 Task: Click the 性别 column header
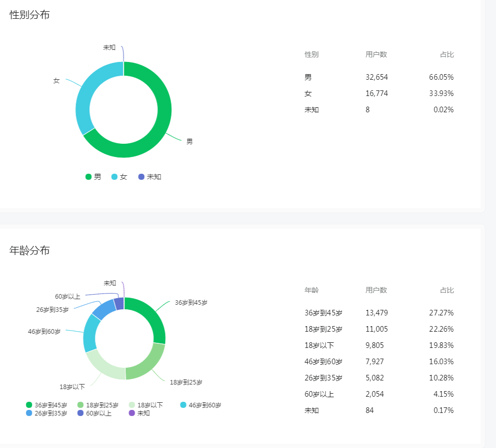click(x=312, y=54)
